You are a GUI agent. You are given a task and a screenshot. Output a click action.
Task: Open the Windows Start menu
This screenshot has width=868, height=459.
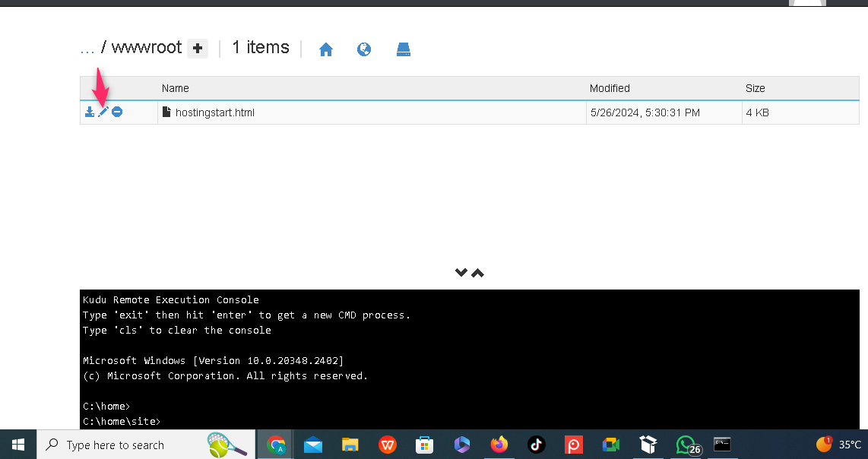click(18, 445)
